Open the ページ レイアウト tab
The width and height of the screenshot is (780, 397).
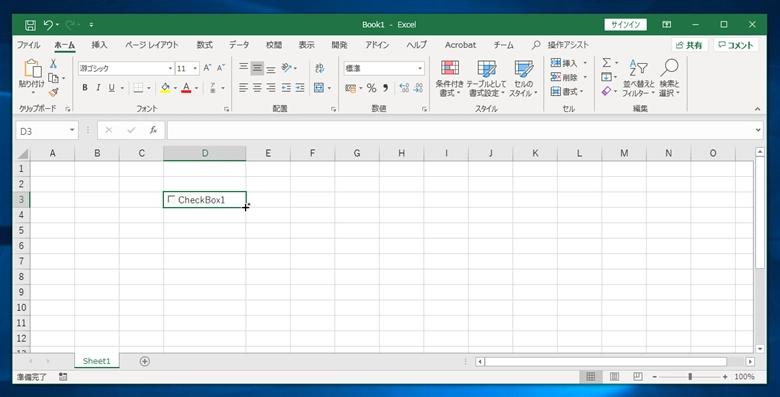(151, 45)
